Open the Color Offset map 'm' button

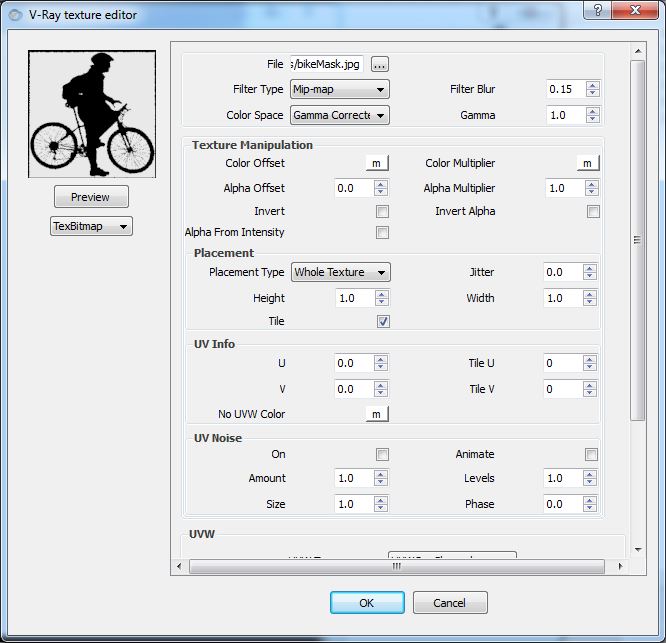click(377, 163)
